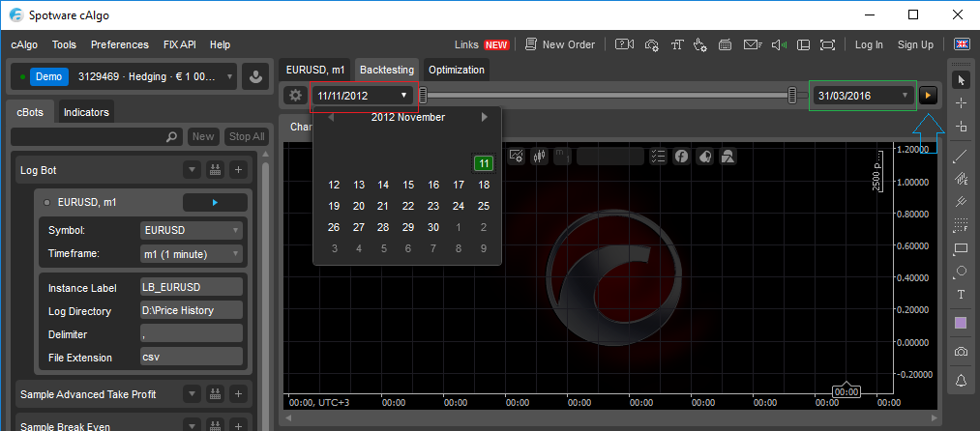This screenshot has width=980, height=431.
Task: Go to next month in calendar
Action: click(x=485, y=118)
